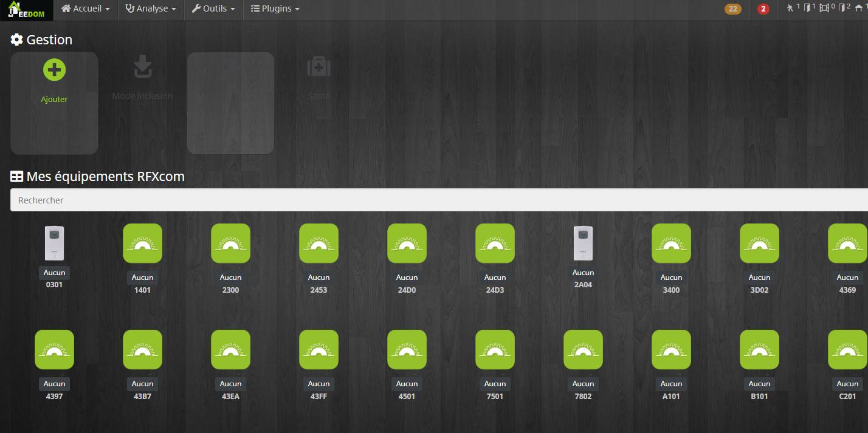The image size is (868, 433).
Task: Select the equipment icon labeled 7501
Action: pos(495,350)
